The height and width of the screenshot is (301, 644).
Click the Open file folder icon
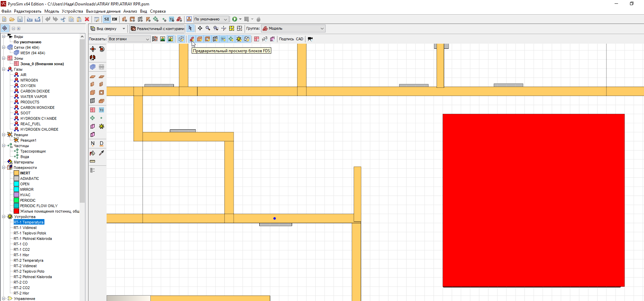point(12,19)
